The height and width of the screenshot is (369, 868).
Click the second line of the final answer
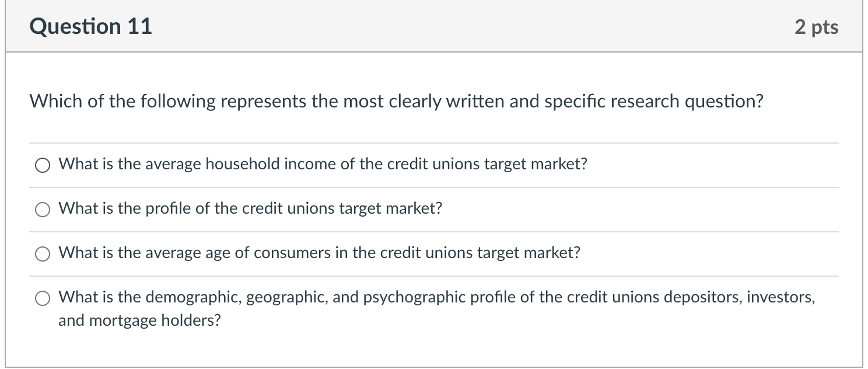point(139,320)
